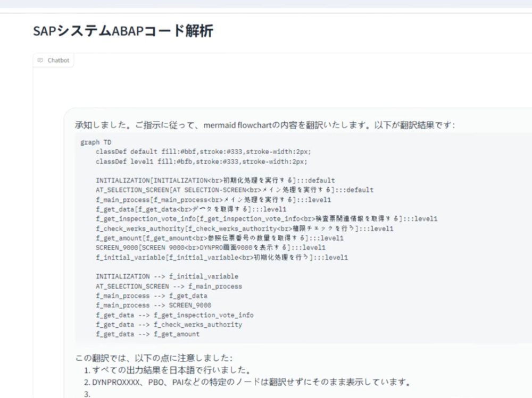Click the page title SAPシステムABAPコード解析
Screen dimensions: 532x398
[x=123, y=31]
